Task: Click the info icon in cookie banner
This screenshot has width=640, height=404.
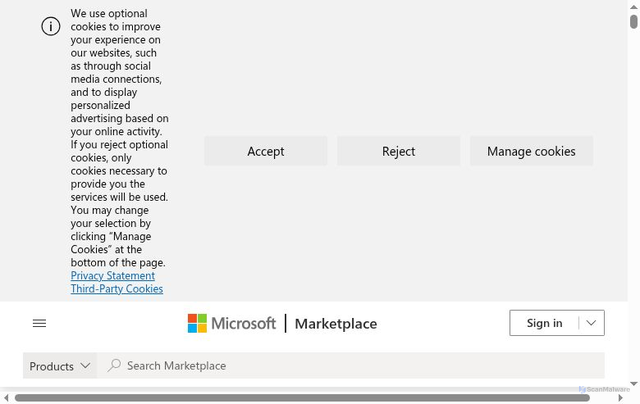Action: pos(51,27)
